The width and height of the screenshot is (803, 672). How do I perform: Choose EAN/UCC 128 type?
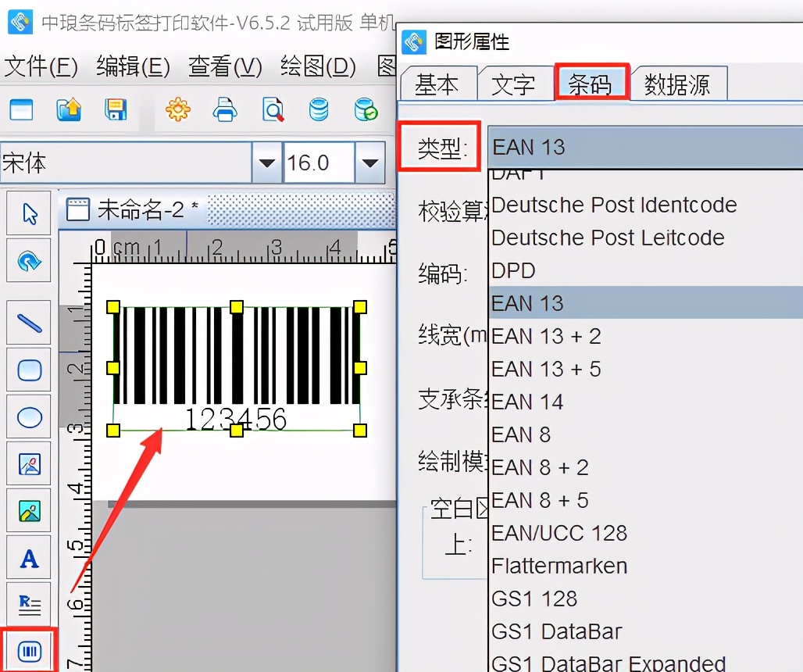click(646, 533)
